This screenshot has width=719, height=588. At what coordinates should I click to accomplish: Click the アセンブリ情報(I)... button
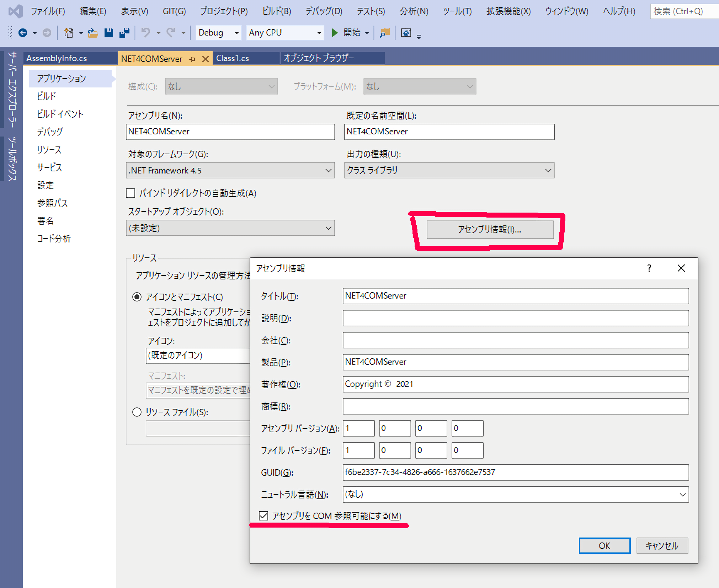(x=490, y=229)
